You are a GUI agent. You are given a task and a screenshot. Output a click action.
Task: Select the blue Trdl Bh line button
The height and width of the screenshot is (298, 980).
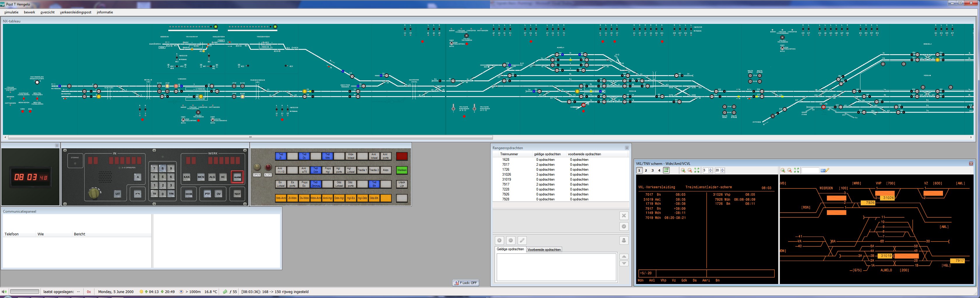pos(374,184)
